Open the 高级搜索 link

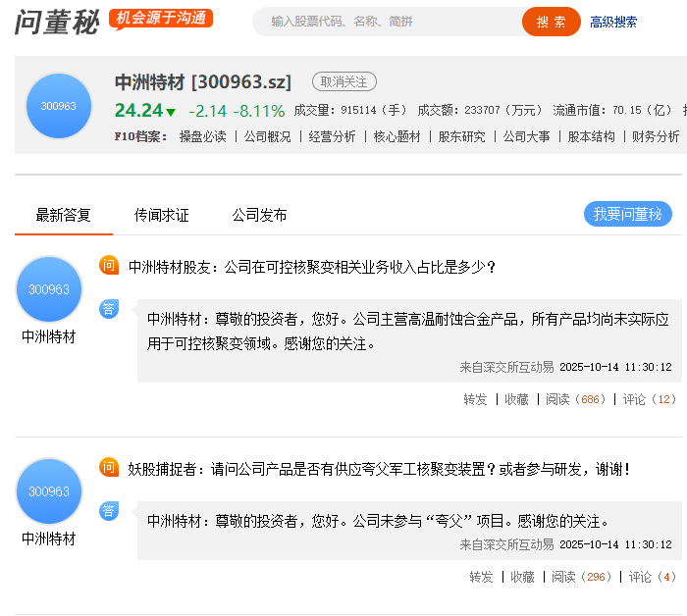[613, 22]
